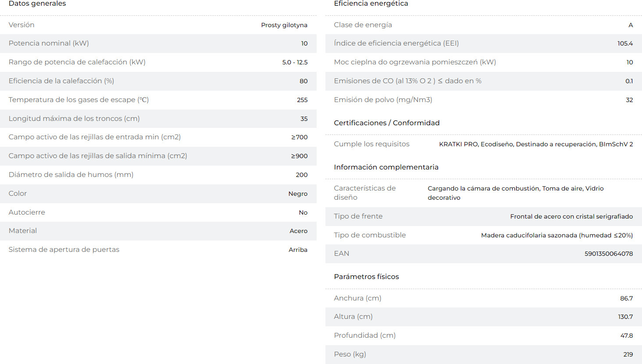642x364 pixels.
Task: Click the 'Sistema de apertura de puertas' label
Action: click(64, 250)
